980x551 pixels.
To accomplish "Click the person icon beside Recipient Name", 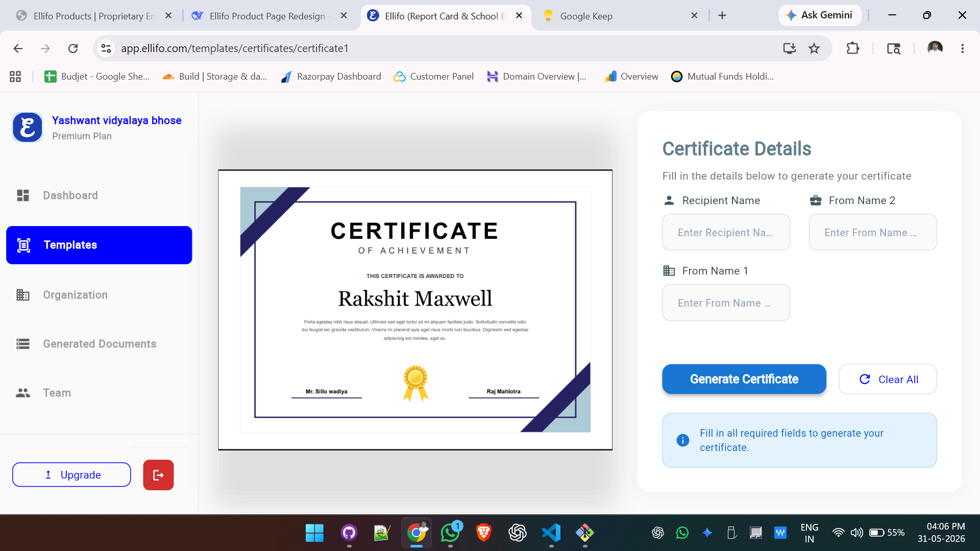I will tap(669, 201).
